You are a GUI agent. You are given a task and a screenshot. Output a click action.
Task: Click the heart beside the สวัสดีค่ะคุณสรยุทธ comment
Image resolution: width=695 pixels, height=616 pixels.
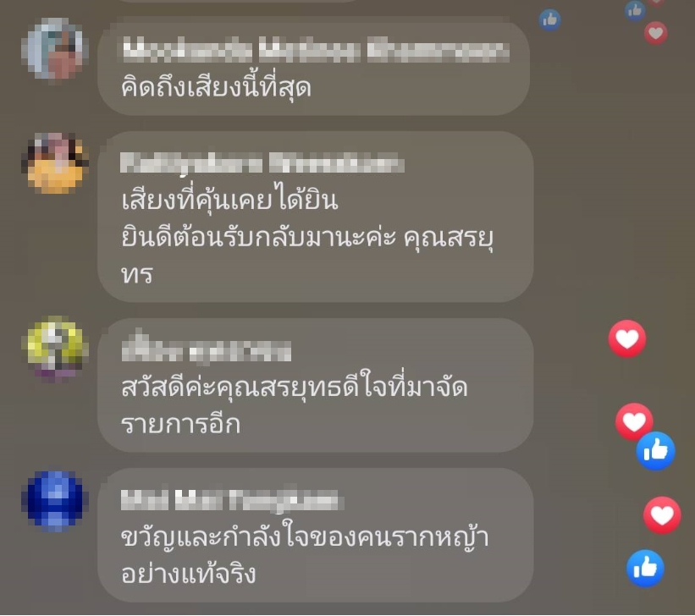point(626,338)
